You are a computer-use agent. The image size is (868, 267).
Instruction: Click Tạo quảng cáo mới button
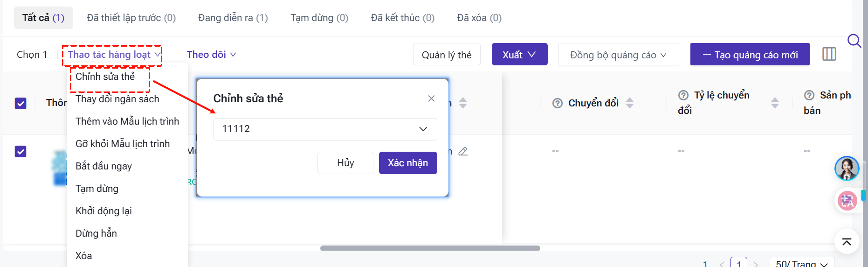pyautogui.click(x=750, y=55)
